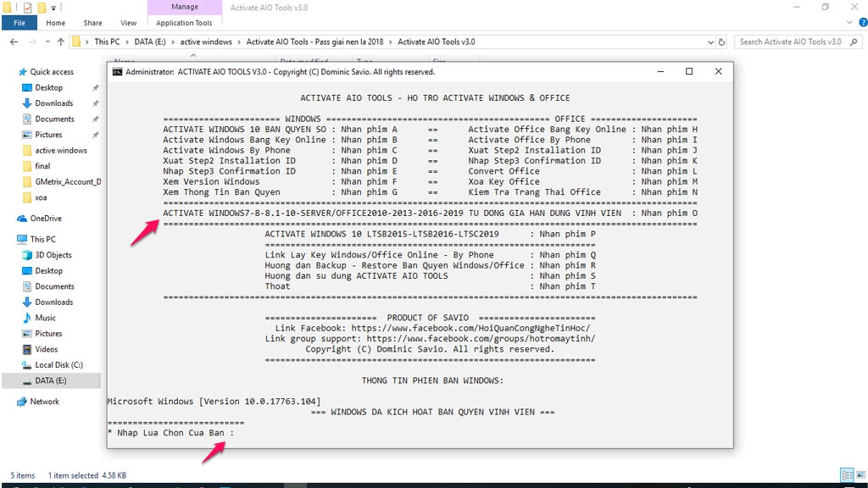Click 'Microsoft Windows [Version 10.0.17763.104]' text
Image resolution: width=868 pixels, height=488 pixels.
click(214, 401)
